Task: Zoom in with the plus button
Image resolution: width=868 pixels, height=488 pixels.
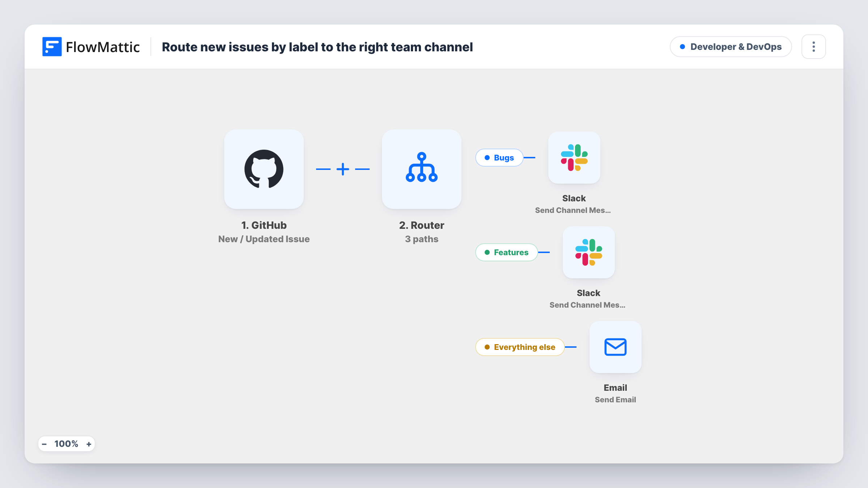Action: point(89,444)
